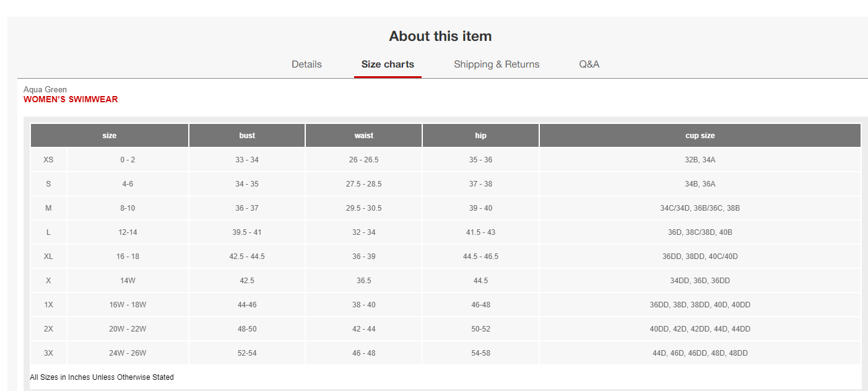Click cup size '34C/34D, 36B/36C, 38B'
Viewport: 868px width, 391px height.
700,208
